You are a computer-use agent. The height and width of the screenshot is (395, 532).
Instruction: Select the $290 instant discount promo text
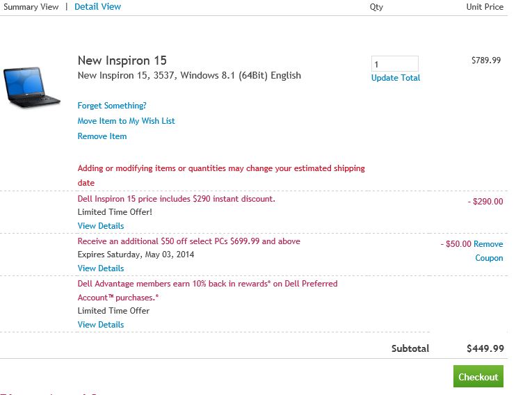[x=176, y=199]
